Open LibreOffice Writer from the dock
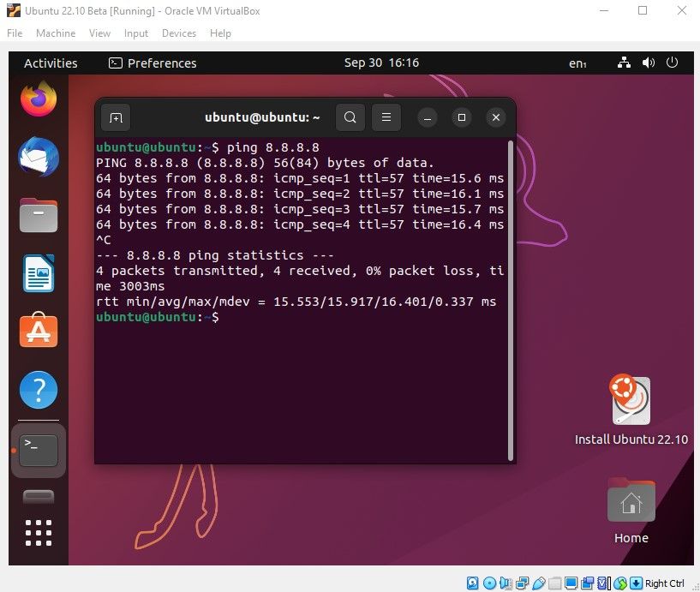The width and height of the screenshot is (700, 592). pyautogui.click(x=38, y=273)
